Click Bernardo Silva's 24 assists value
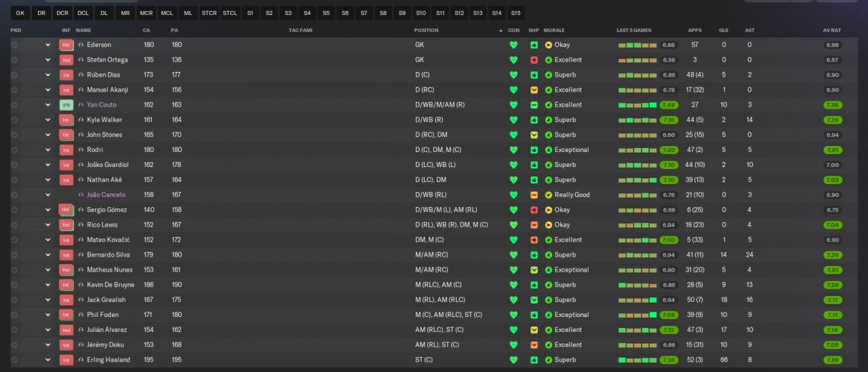 [749, 255]
